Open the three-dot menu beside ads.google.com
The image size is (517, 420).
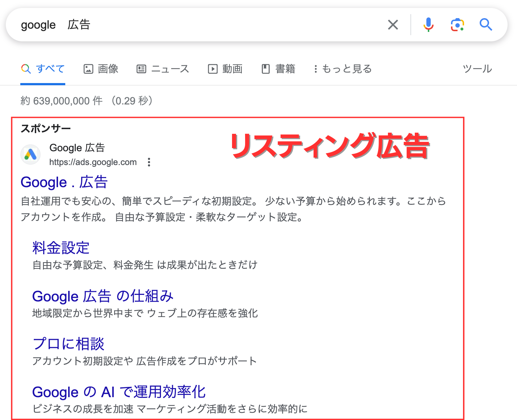(x=149, y=162)
